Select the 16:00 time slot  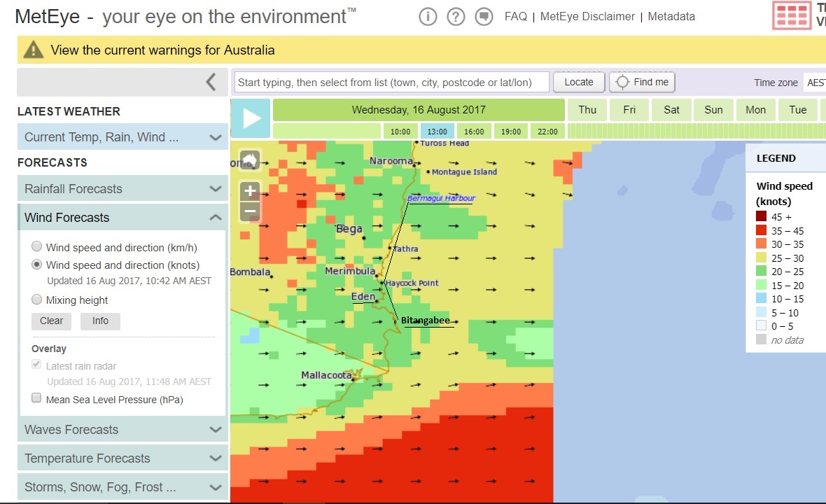(x=474, y=132)
